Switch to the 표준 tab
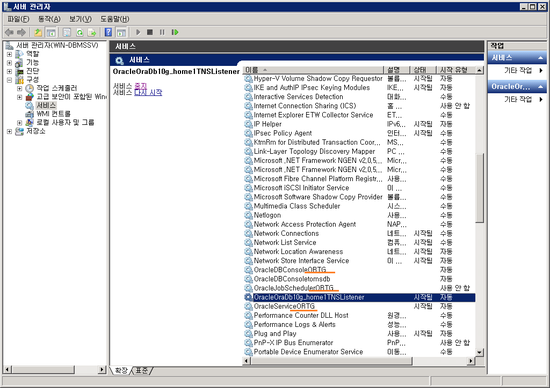The height and width of the screenshot is (388, 550). [142, 370]
